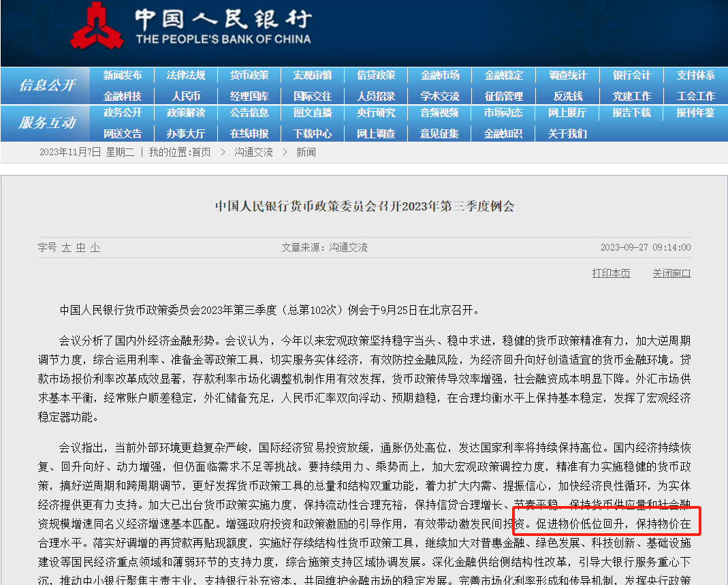Viewport: 728px width, 585px height.
Task: Visit 网上调查 page
Action: [x=376, y=133]
